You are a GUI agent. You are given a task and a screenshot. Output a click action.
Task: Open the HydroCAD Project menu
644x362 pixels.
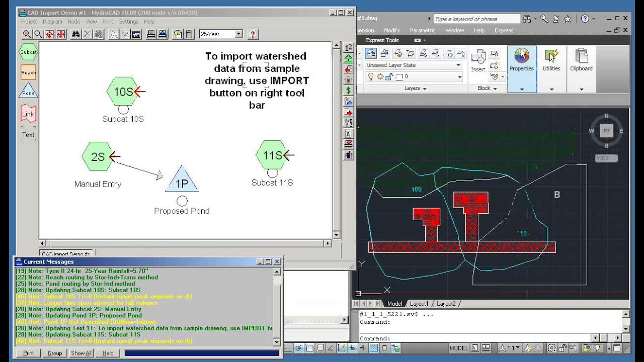28,22
